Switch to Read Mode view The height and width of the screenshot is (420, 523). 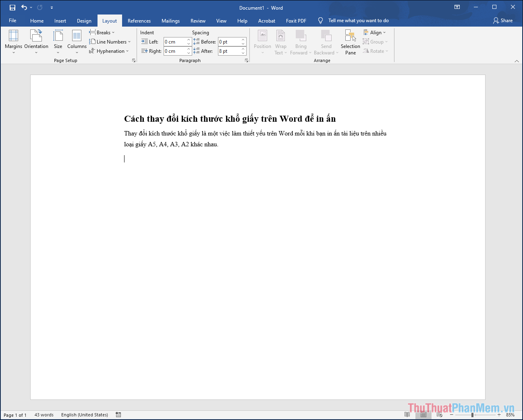pyautogui.click(x=407, y=415)
